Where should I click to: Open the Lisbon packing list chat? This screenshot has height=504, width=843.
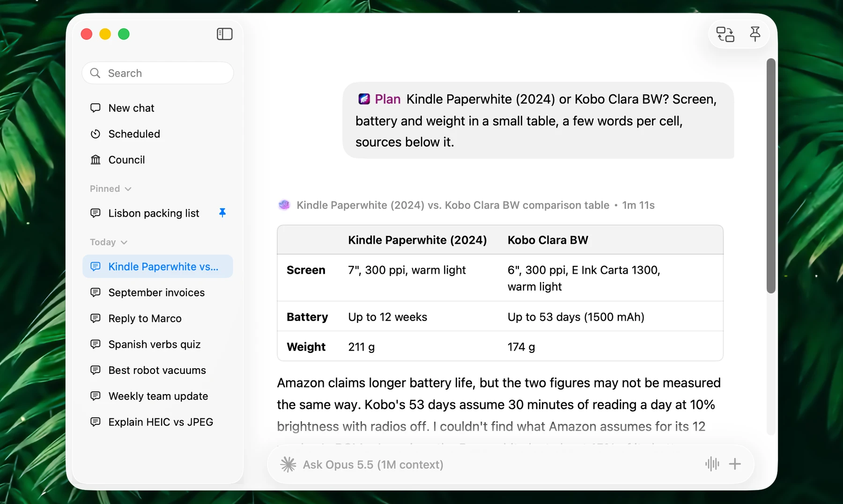click(x=158, y=213)
